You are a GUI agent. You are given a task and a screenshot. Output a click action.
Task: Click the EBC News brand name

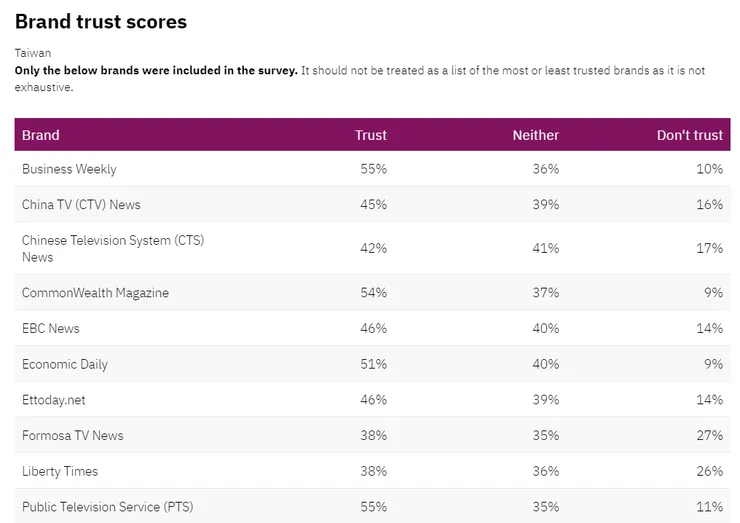pos(51,328)
